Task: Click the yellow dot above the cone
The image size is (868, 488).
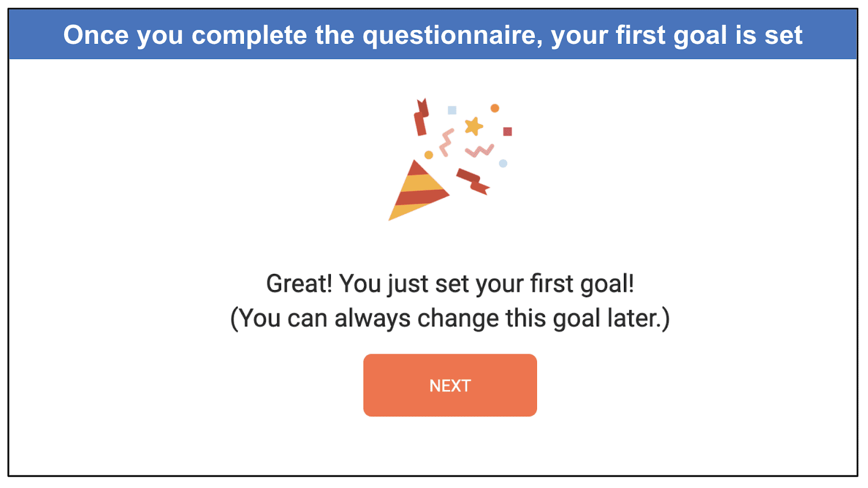Action: (x=429, y=155)
